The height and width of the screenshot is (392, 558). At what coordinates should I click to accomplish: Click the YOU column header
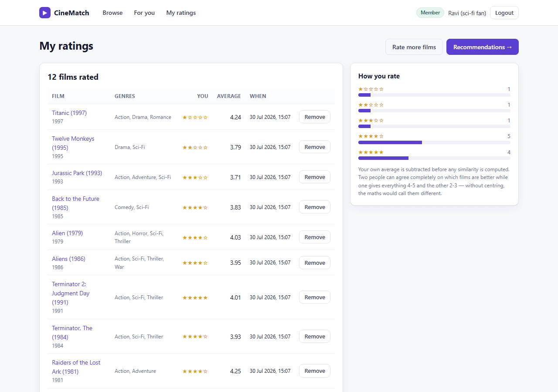click(203, 96)
